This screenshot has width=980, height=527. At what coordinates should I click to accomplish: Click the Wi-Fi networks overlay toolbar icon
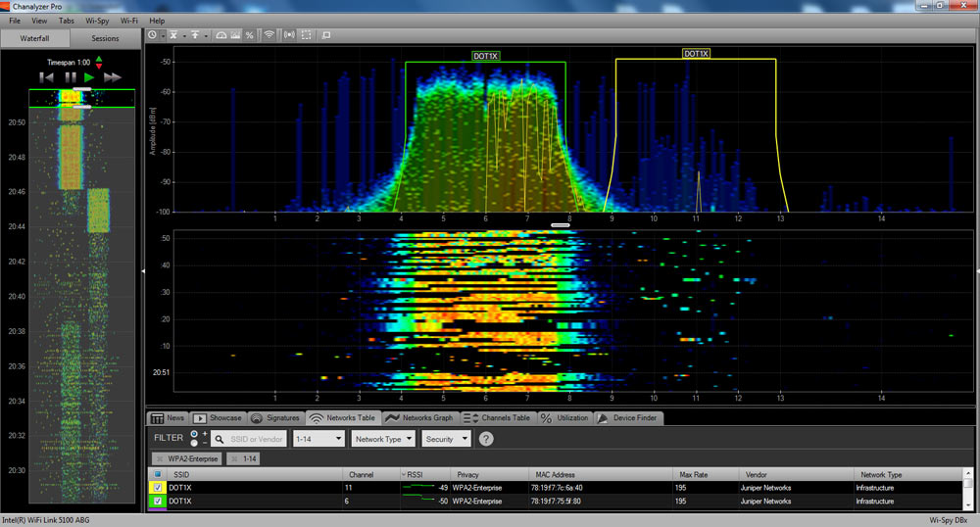tap(269, 35)
